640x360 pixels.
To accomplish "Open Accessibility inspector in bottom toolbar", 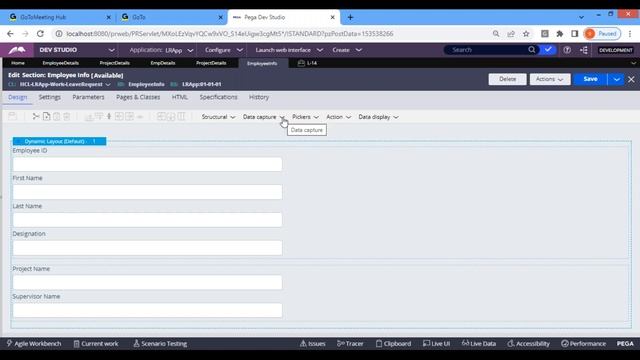I will [x=529, y=344].
